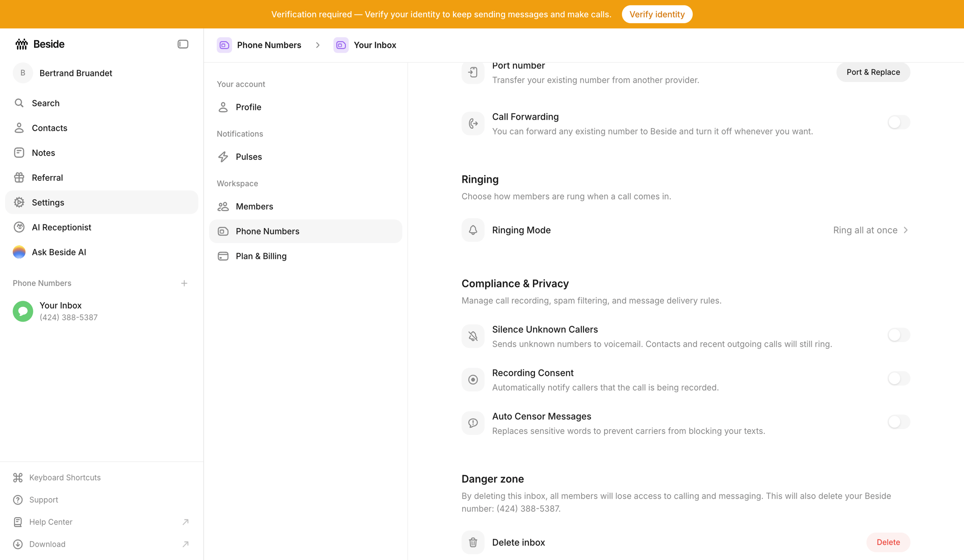Go to Members workspace settings

click(x=306, y=207)
